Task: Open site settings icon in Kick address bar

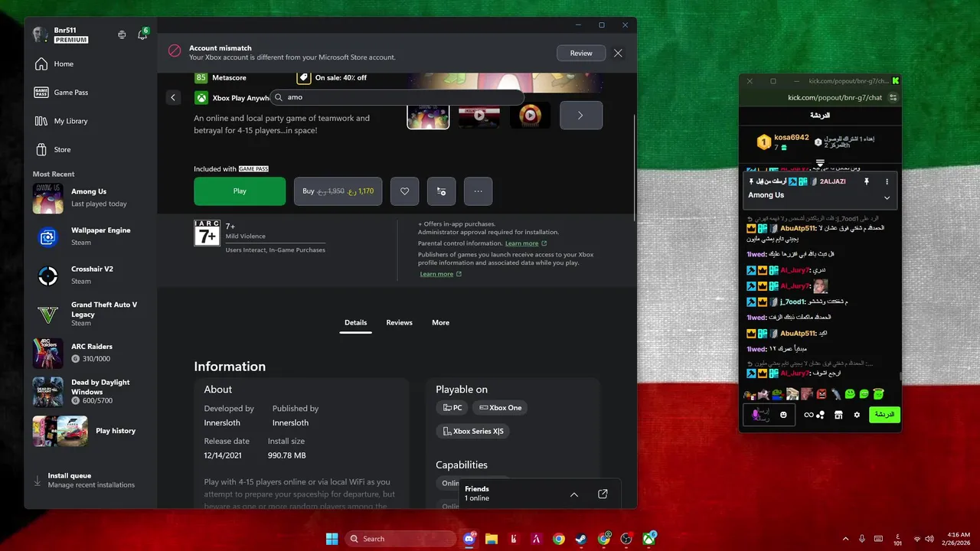Action: [x=893, y=97]
